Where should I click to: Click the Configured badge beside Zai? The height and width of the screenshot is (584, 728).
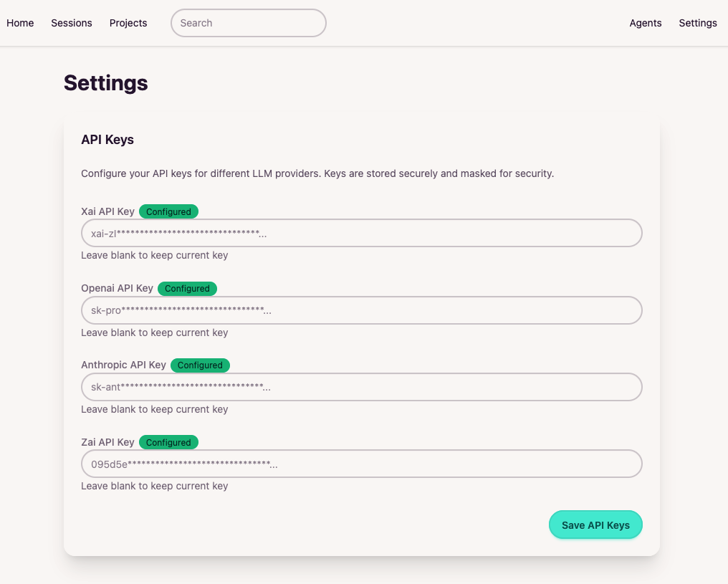pos(168,442)
